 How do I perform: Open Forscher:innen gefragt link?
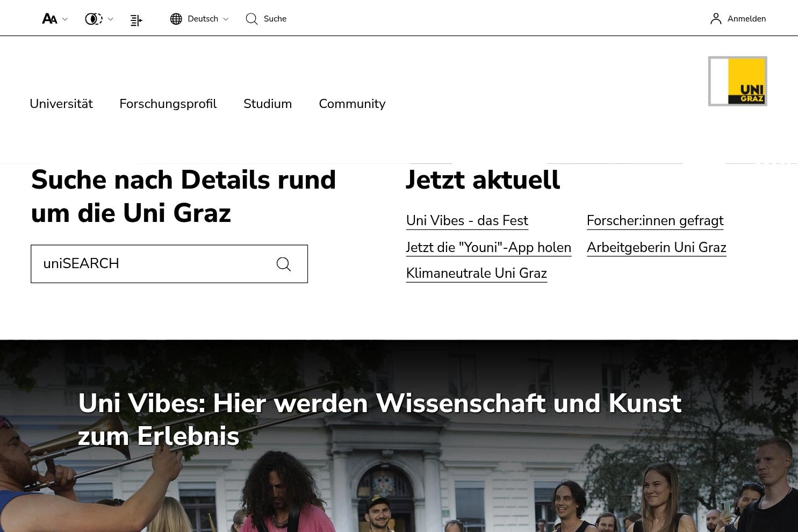click(x=655, y=221)
